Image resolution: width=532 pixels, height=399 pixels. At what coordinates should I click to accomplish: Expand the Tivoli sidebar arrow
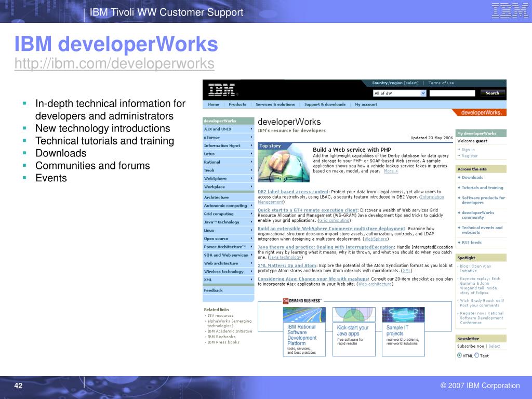[251, 170]
